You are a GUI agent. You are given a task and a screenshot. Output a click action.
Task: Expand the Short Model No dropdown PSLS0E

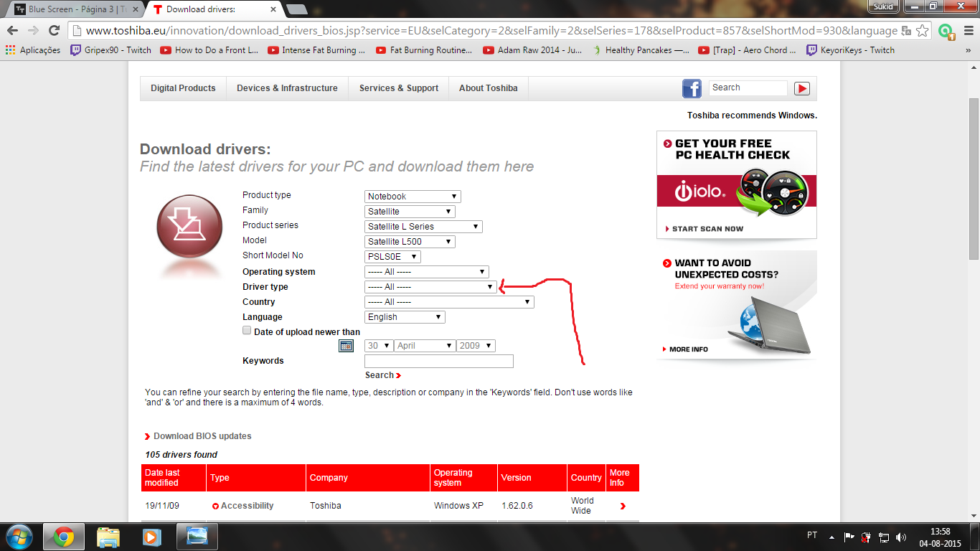392,257
